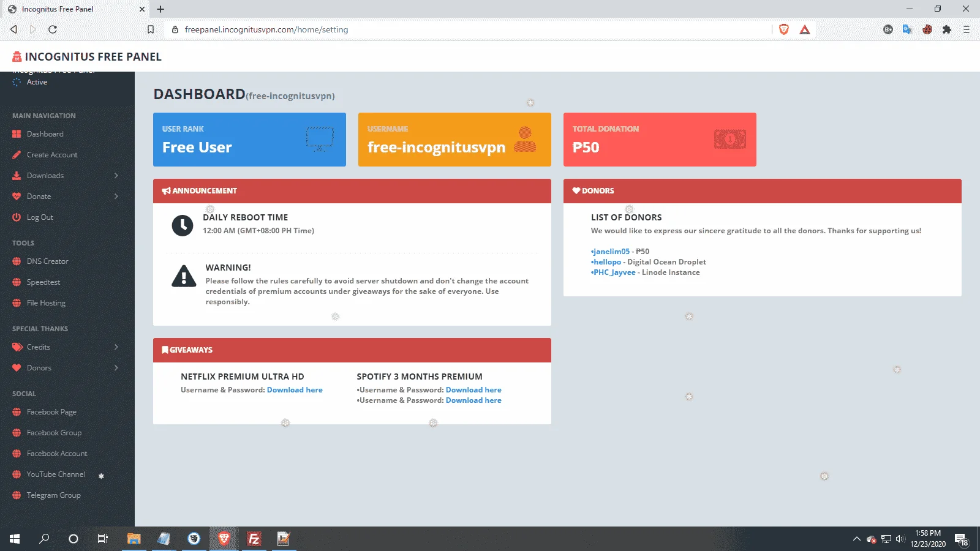Open donor hellopo link
This screenshot has height=551, width=980.
tap(607, 262)
